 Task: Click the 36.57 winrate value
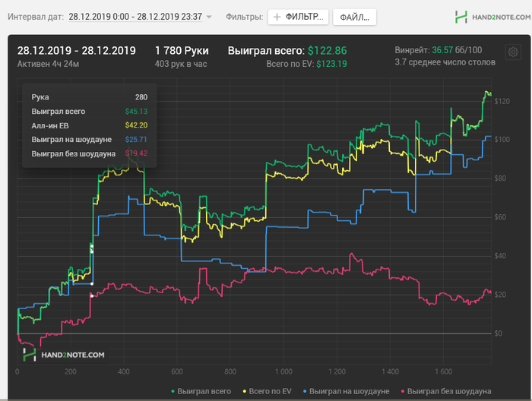pyautogui.click(x=442, y=50)
